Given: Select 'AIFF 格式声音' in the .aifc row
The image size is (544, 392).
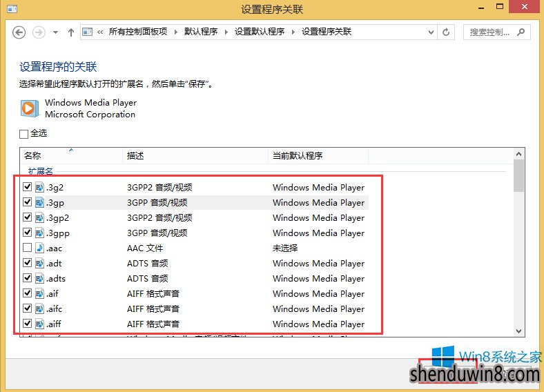Looking at the screenshot, I should (x=153, y=308).
